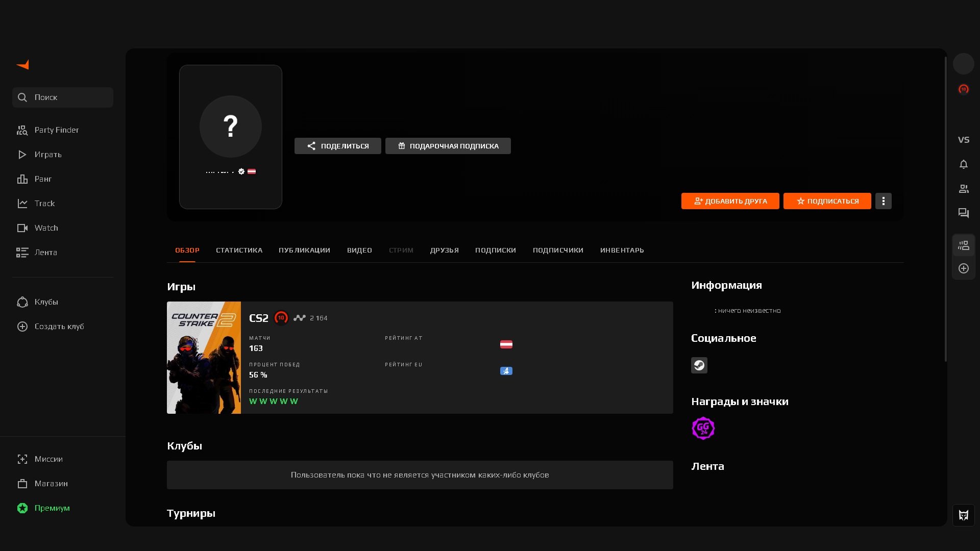Click the Party Finder icon
The height and width of the screenshot is (551, 980).
tap(22, 130)
